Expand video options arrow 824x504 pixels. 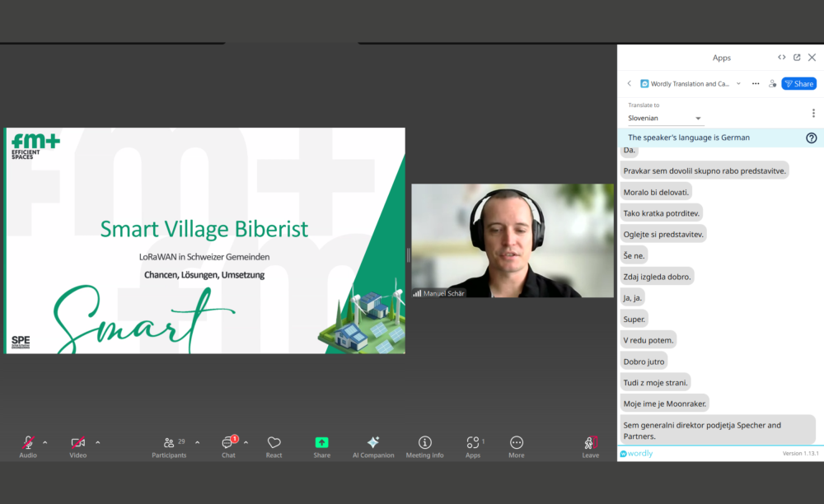click(98, 442)
